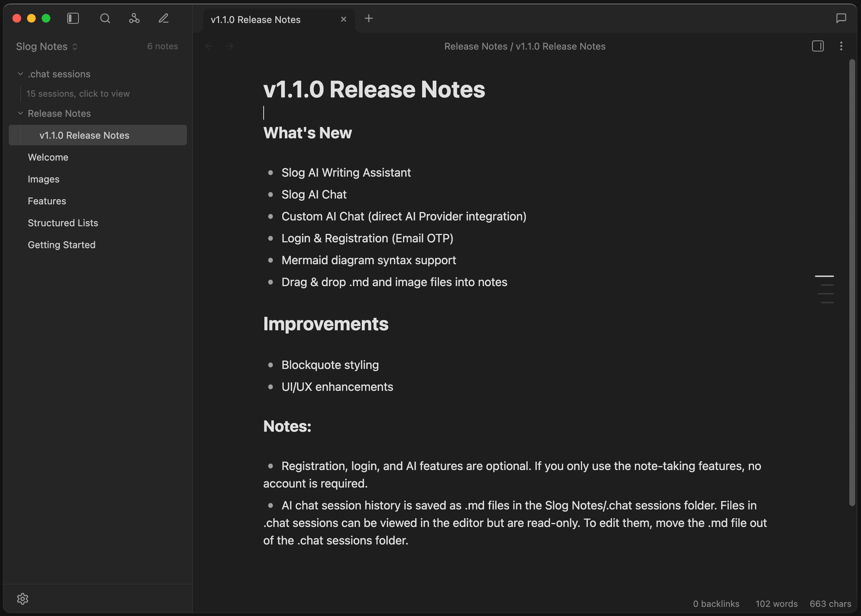Collapse the Release Notes folder
861x616 pixels.
(x=20, y=113)
